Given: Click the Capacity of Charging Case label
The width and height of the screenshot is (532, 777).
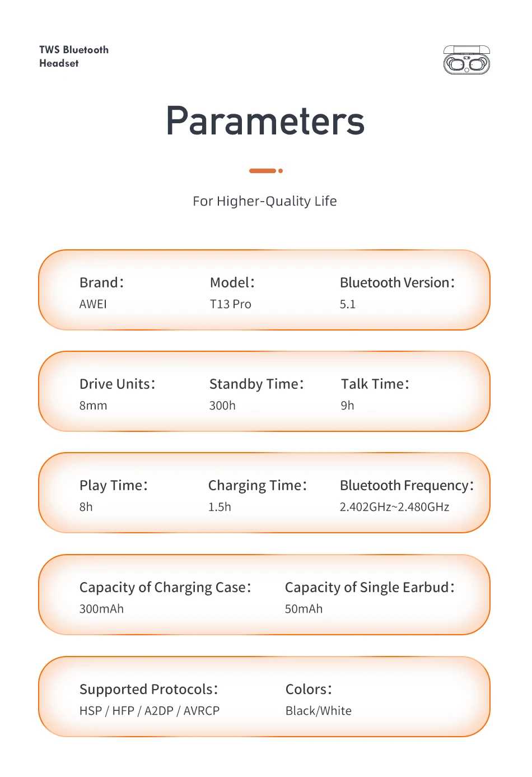Looking at the screenshot, I should (x=165, y=588).
